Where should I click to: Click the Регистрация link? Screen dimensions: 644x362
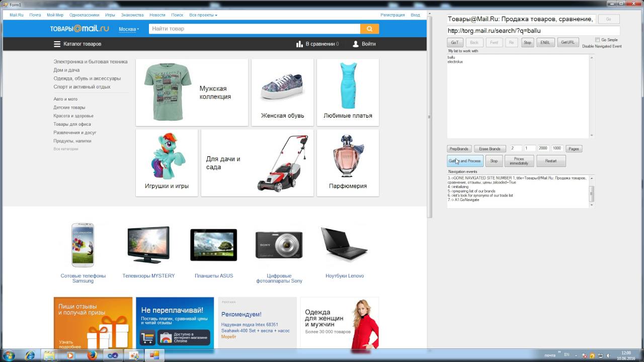(392, 15)
